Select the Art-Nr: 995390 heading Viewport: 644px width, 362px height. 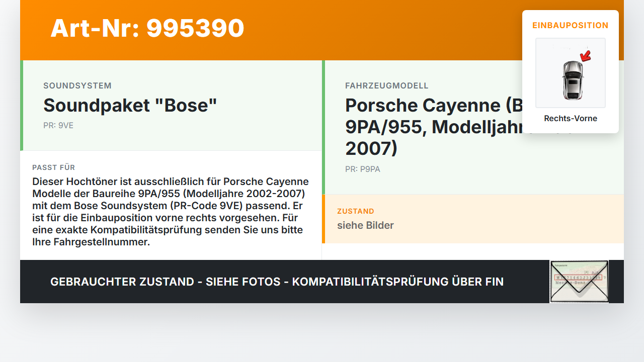click(147, 28)
